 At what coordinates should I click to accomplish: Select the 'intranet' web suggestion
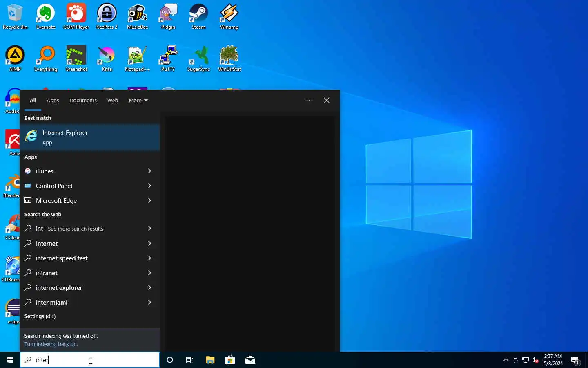point(80,273)
